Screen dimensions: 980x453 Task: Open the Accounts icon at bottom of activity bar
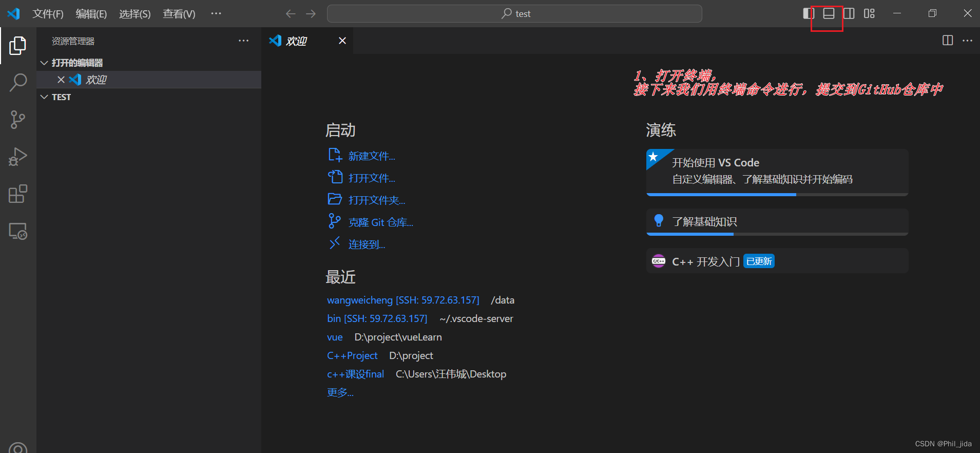pyautogui.click(x=18, y=448)
